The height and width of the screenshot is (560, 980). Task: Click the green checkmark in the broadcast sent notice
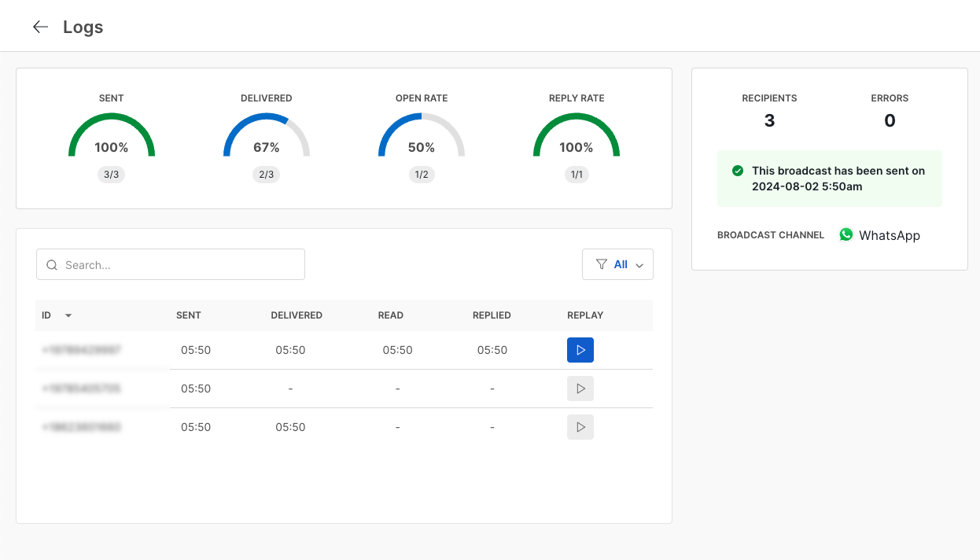tap(738, 171)
